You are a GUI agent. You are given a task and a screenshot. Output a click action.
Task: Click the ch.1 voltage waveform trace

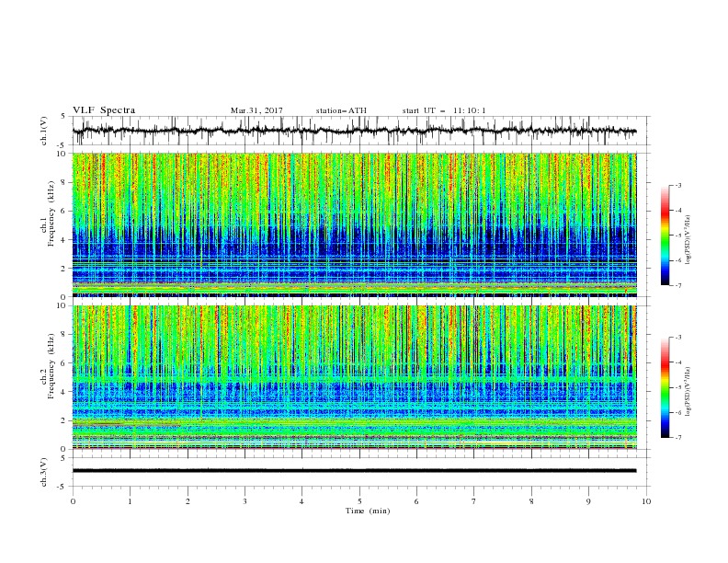[354, 131]
